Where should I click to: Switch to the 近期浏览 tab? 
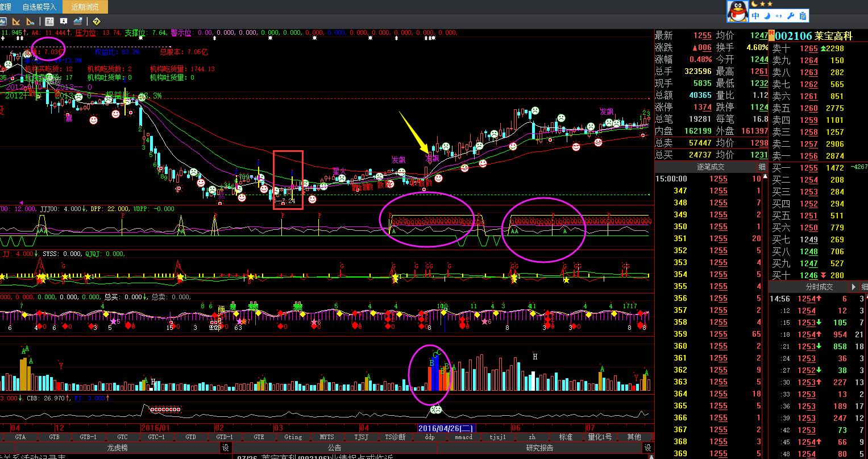[x=85, y=7]
